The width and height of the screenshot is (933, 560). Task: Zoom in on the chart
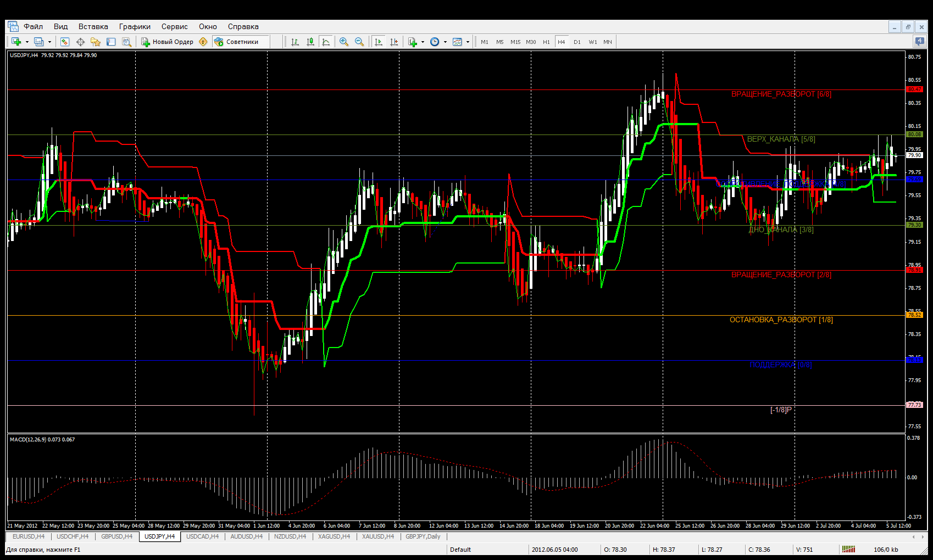tap(344, 42)
